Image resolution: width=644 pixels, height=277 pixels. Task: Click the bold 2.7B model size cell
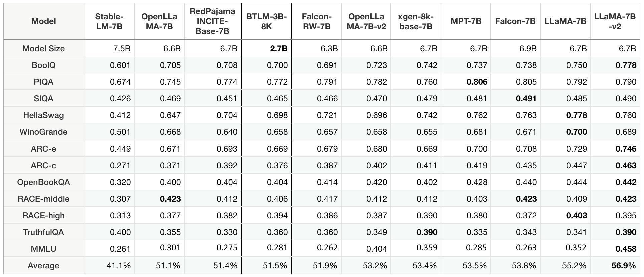pyautogui.click(x=278, y=49)
